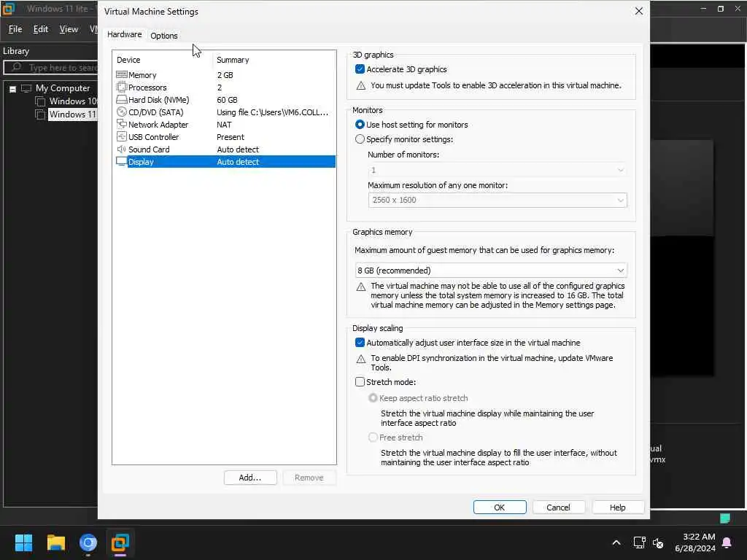Select the Memory 2 GB summary value
The image size is (747, 560).
(x=225, y=75)
